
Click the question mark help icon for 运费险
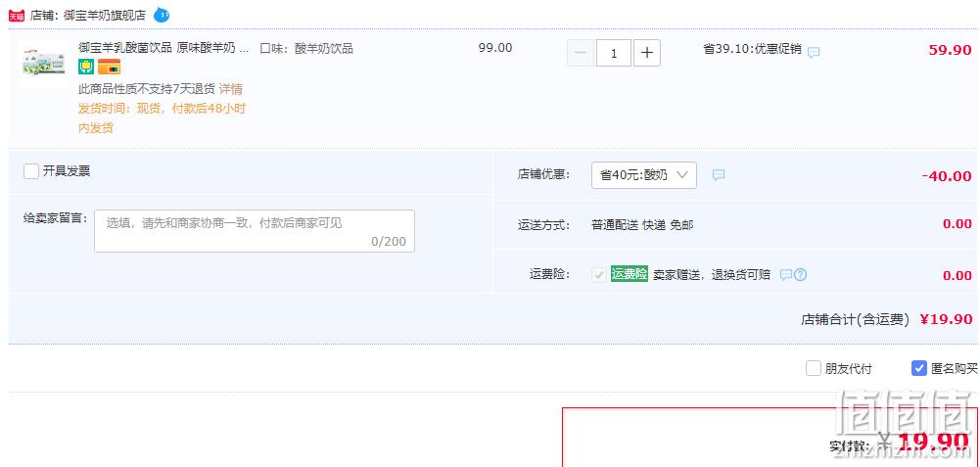[800, 274]
